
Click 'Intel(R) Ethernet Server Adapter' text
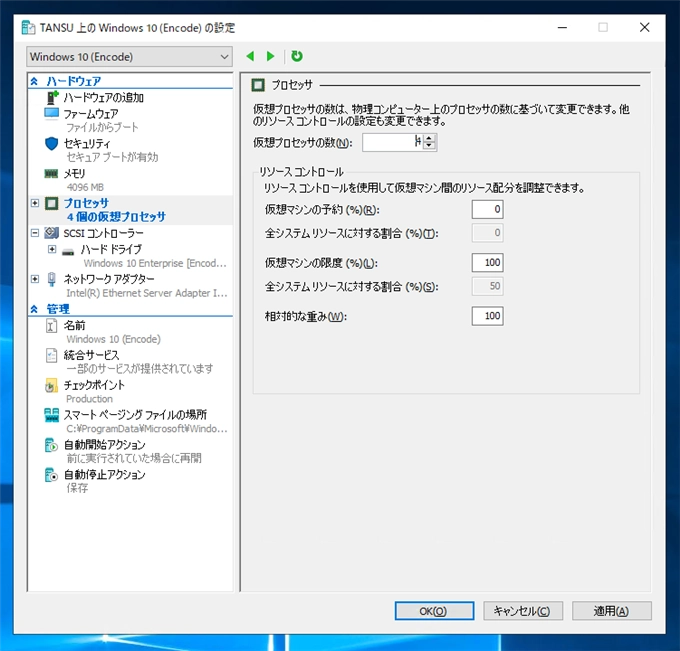pos(147,293)
